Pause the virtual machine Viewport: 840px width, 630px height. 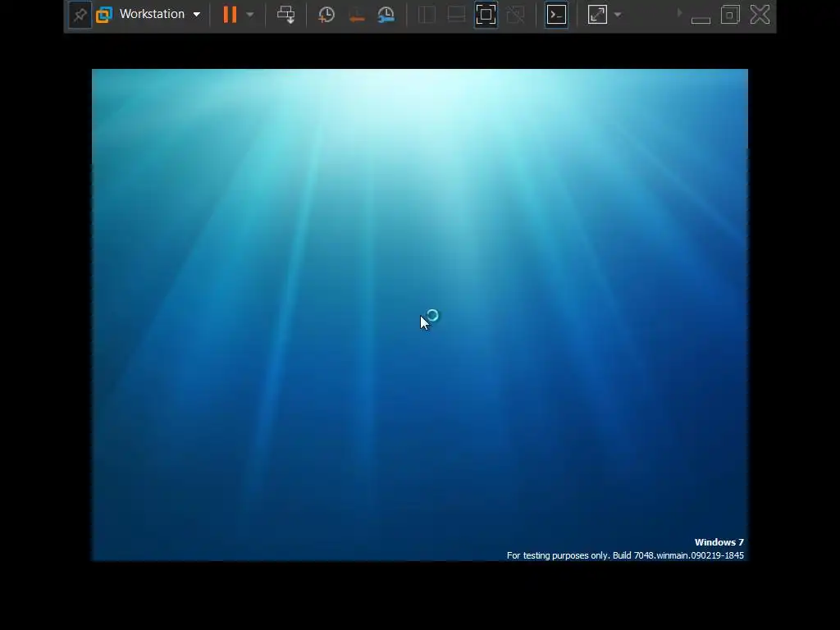(230, 15)
